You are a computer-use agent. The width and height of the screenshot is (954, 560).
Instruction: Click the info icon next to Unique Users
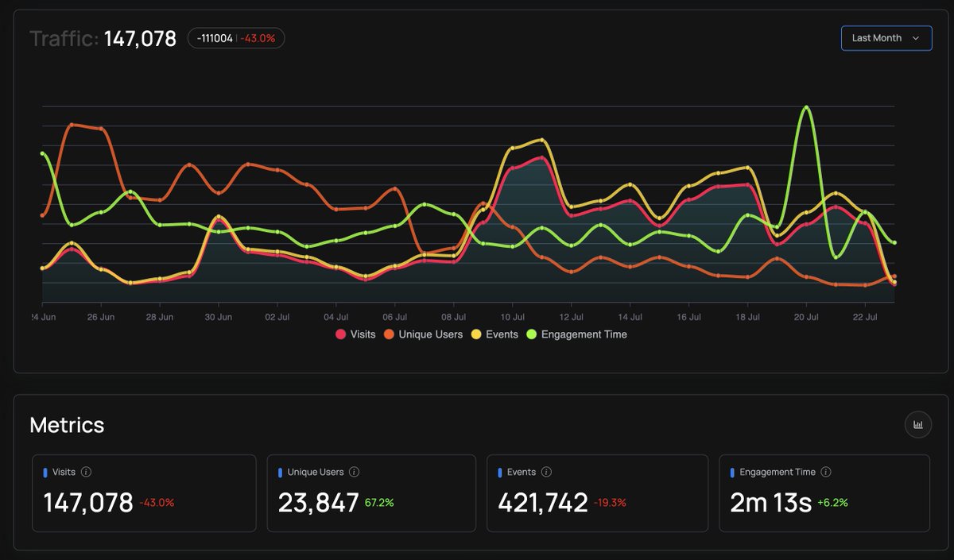tap(354, 472)
